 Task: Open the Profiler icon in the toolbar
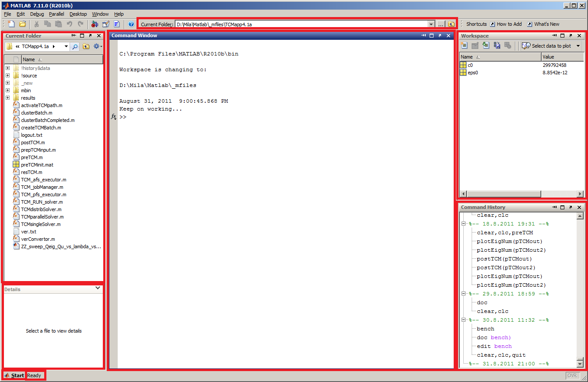coord(116,24)
